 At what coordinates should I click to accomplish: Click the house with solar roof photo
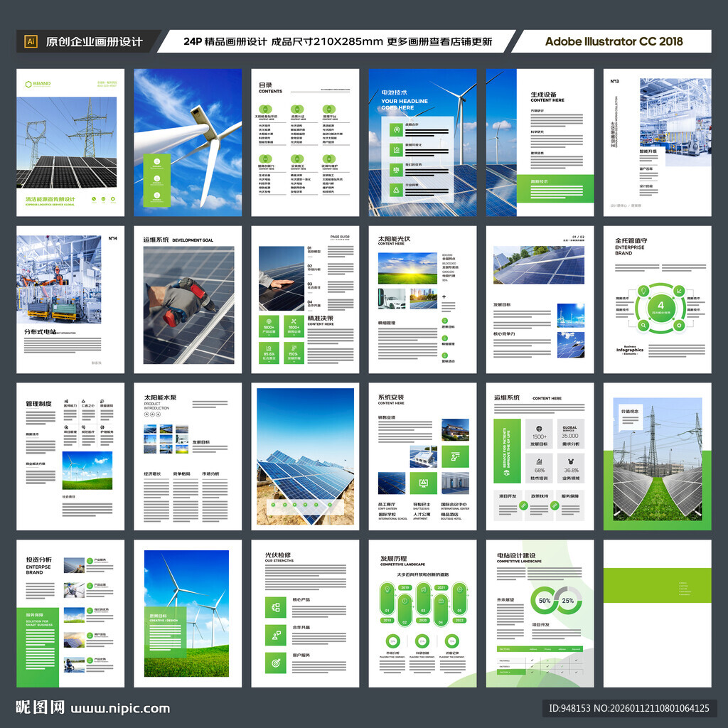pos(455,429)
